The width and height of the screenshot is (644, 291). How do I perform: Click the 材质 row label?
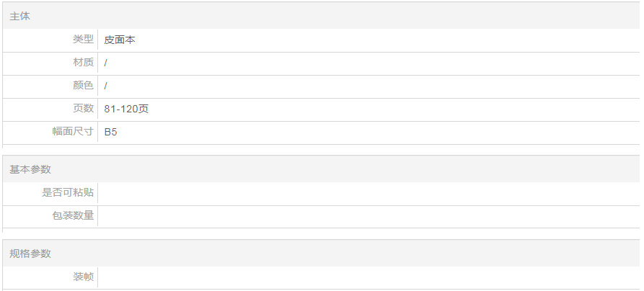click(83, 63)
